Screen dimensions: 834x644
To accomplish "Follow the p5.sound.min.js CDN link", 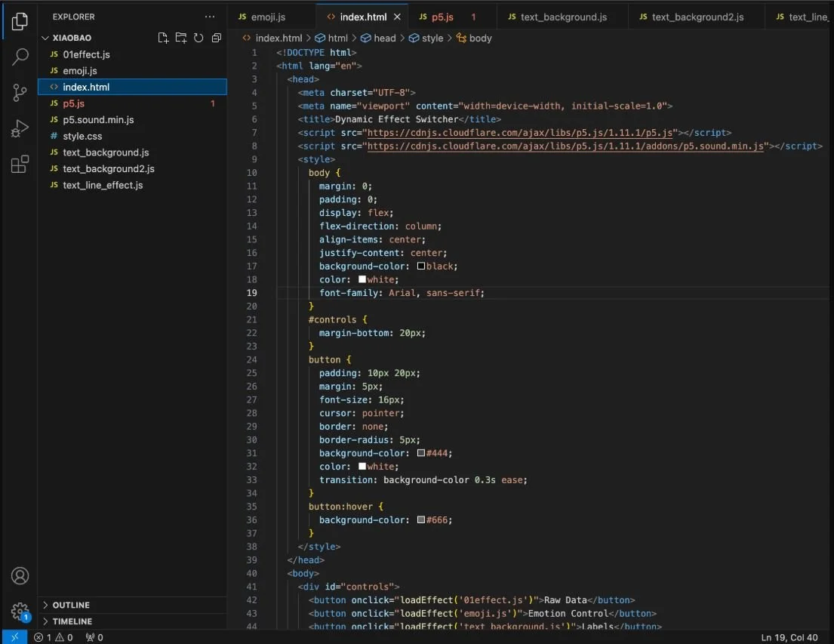I will (x=565, y=146).
